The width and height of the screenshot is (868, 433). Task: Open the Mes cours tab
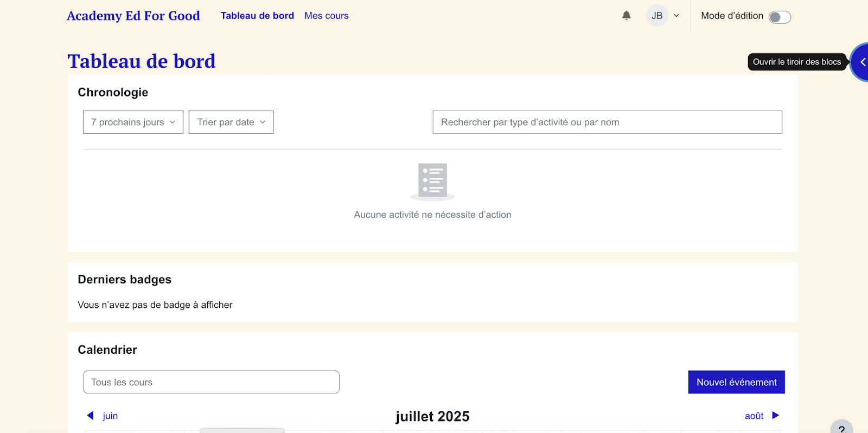pos(326,16)
